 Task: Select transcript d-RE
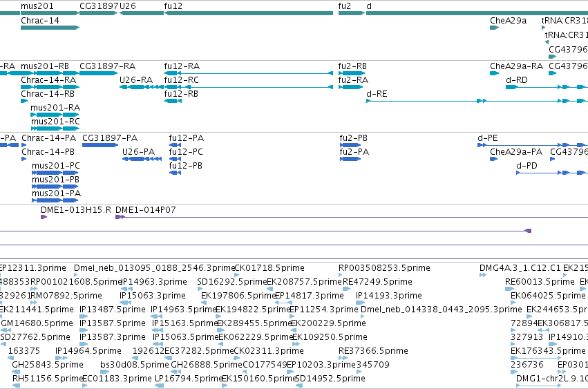pyautogui.click(x=377, y=94)
